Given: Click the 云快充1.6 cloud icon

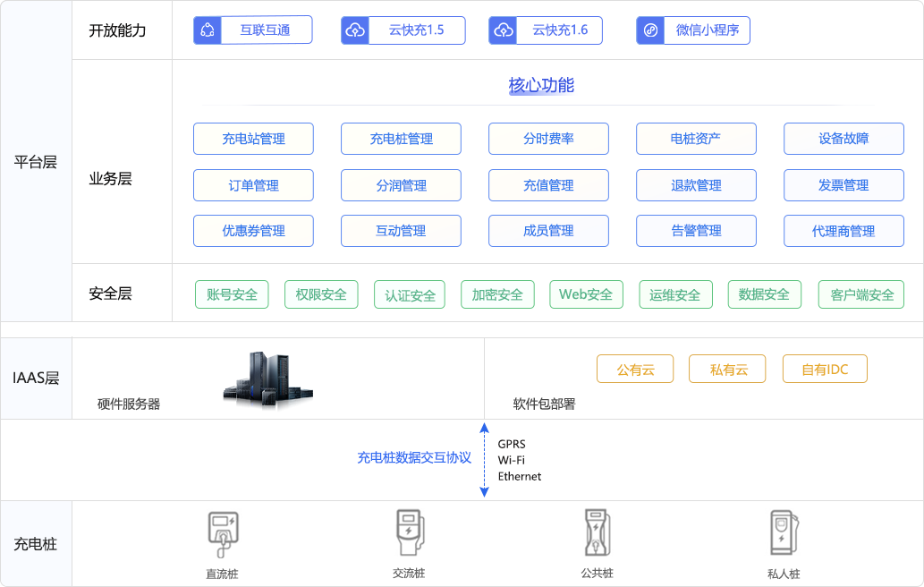Looking at the screenshot, I should point(504,30).
